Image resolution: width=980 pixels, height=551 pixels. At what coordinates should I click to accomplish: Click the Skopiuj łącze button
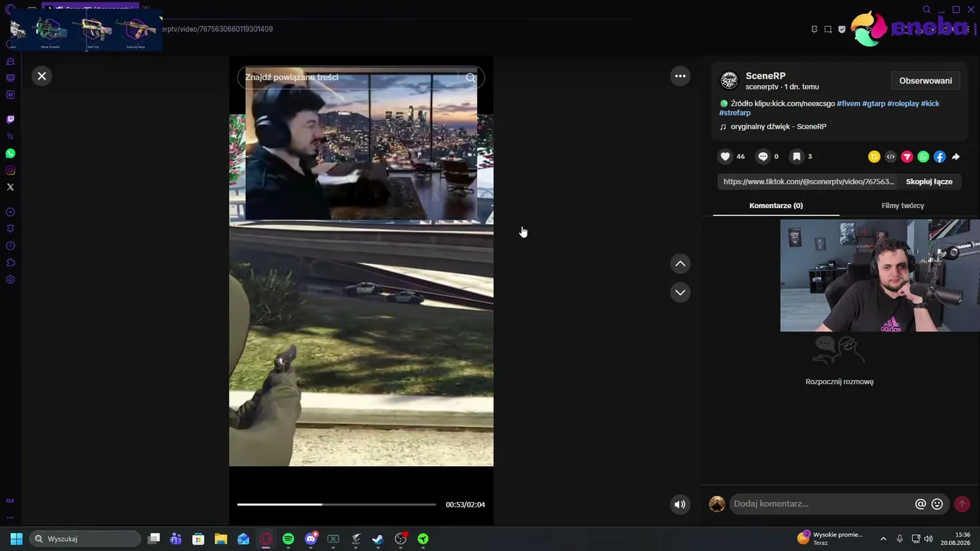click(929, 182)
